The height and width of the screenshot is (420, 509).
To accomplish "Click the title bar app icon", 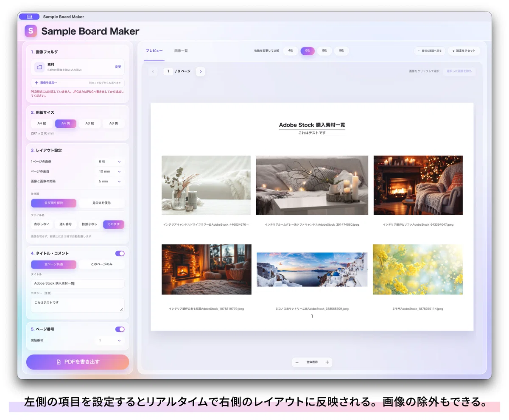I will (29, 17).
